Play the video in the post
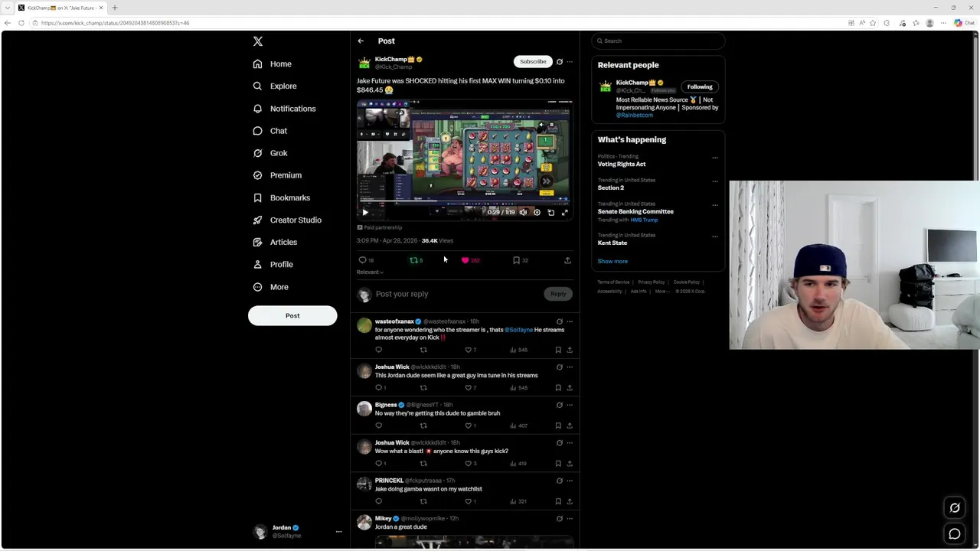980x551 pixels. 364,212
